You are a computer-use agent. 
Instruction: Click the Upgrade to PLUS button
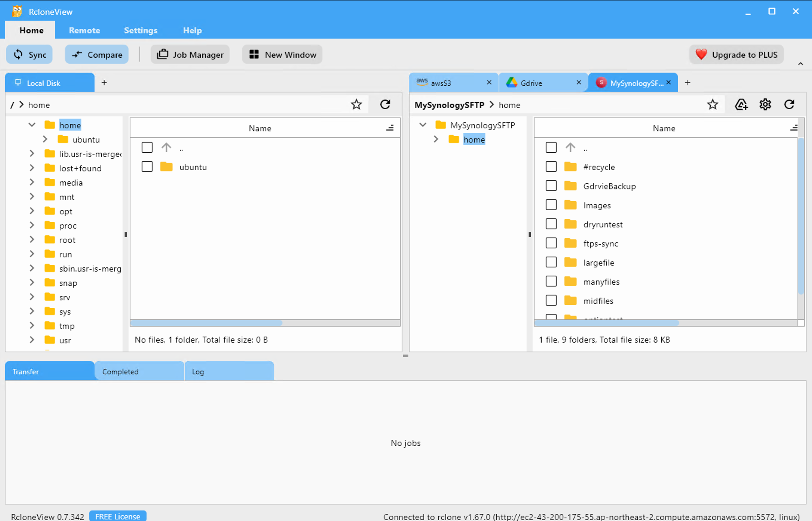click(x=736, y=54)
